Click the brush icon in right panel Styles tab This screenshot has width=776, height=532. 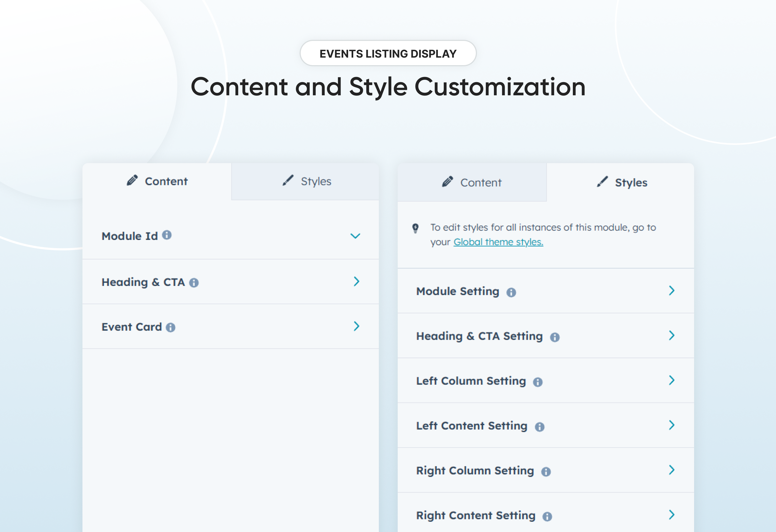[602, 181]
